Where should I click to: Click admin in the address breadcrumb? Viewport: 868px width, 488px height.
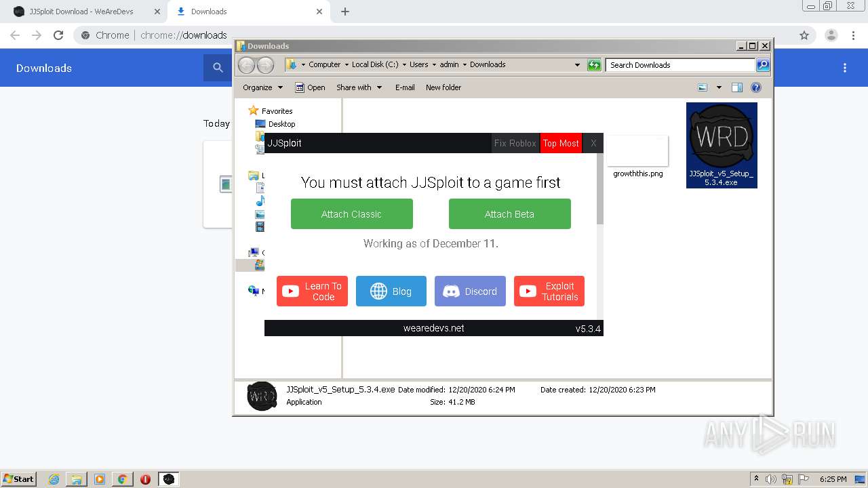tap(449, 64)
